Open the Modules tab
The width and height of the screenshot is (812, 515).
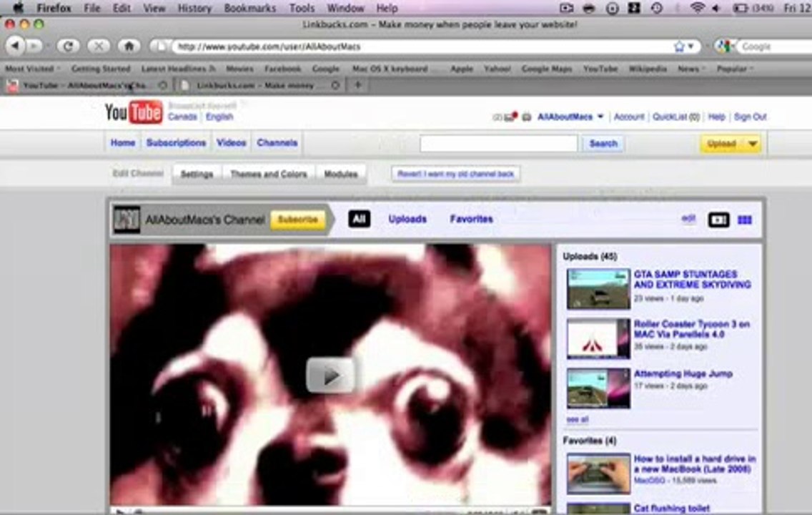click(x=340, y=174)
